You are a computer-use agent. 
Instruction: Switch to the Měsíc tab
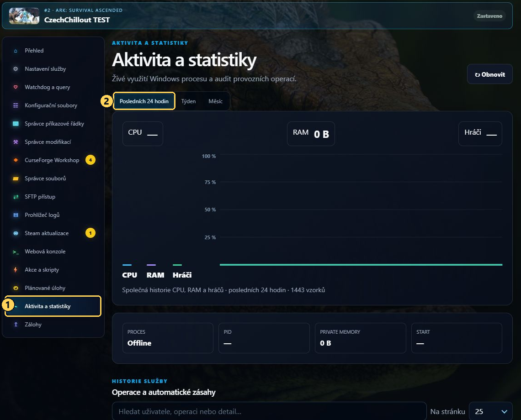tap(215, 101)
